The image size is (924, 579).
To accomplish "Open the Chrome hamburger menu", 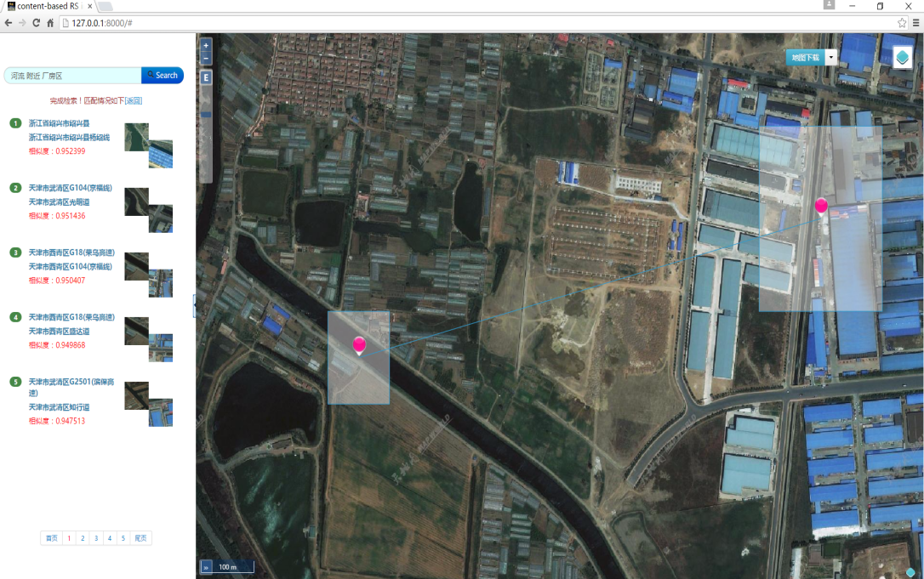I will 915,23.
